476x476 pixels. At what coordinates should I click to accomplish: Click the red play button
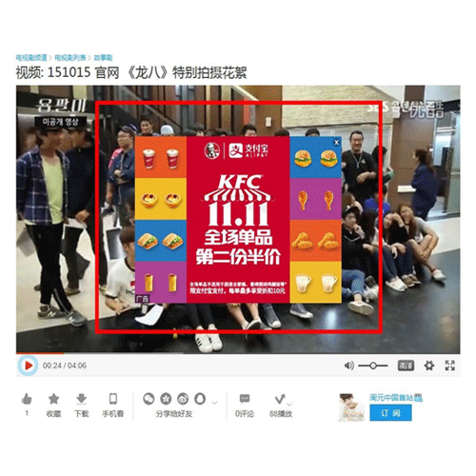[28, 366]
